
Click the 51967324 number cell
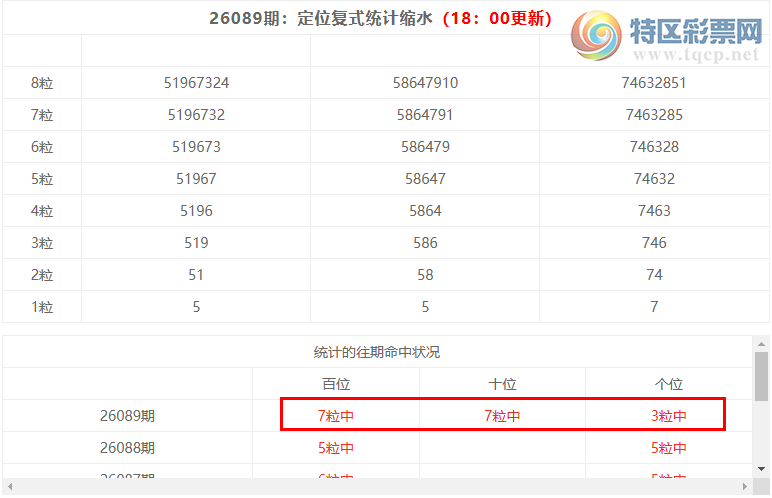[x=196, y=83]
